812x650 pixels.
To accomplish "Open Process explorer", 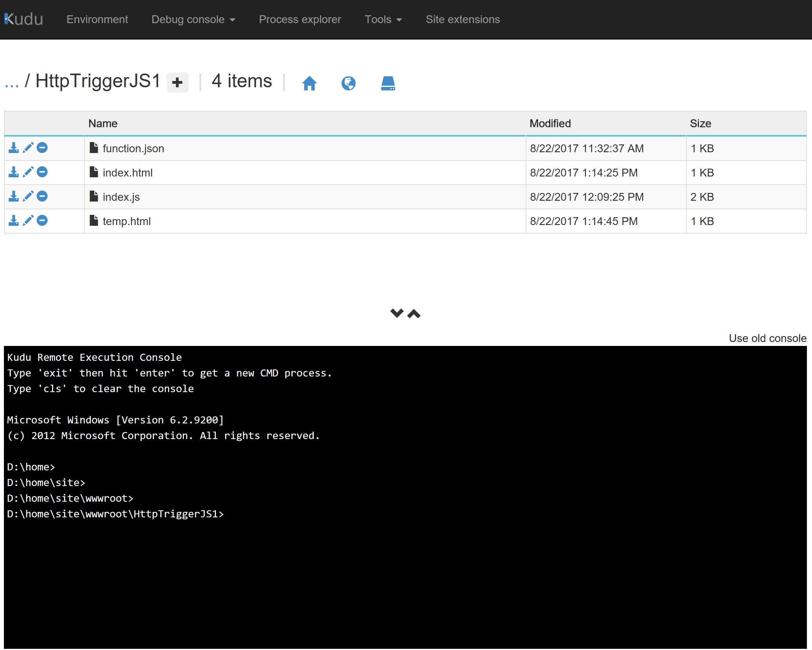I will pyautogui.click(x=300, y=19).
